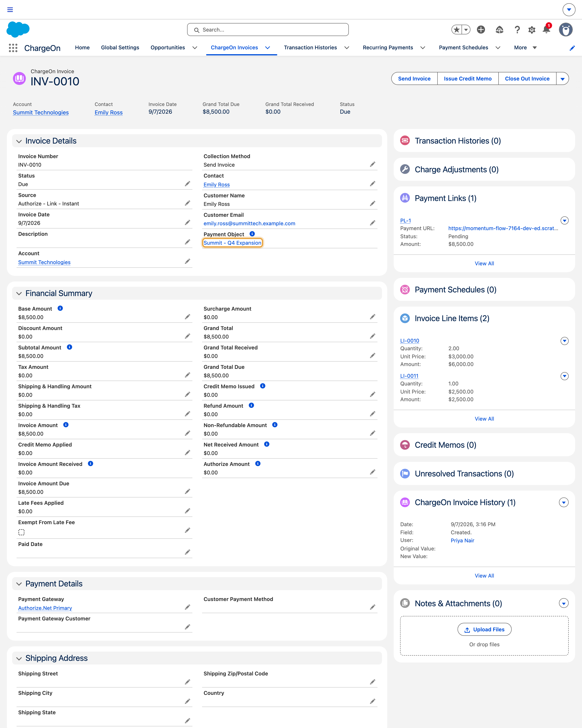Open the Setup gear icon
The width and height of the screenshot is (582, 728).
click(x=532, y=30)
